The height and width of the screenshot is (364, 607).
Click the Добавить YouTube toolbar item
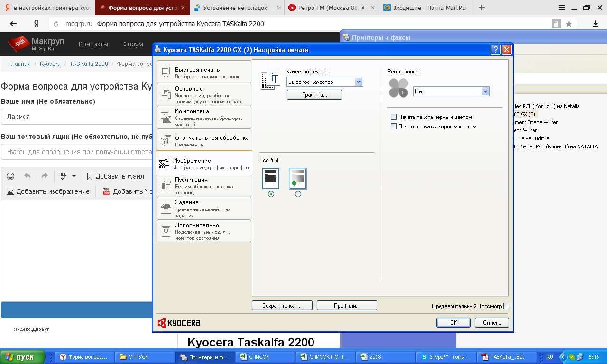(x=127, y=191)
